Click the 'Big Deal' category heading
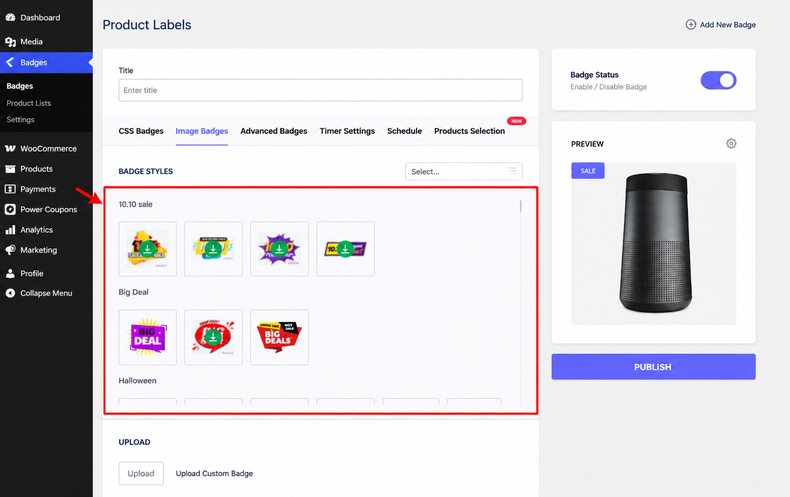The width and height of the screenshot is (790, 497). click(134, 292)
